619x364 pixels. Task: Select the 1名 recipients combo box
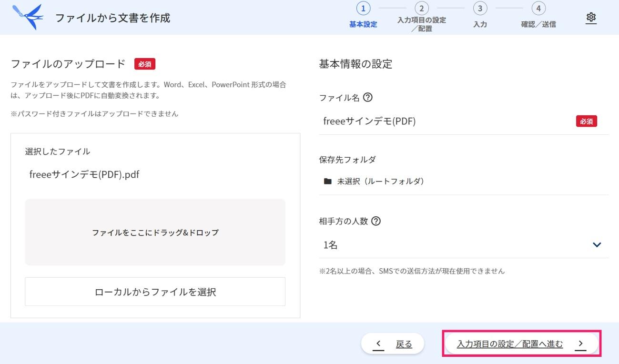click(464, 245)
